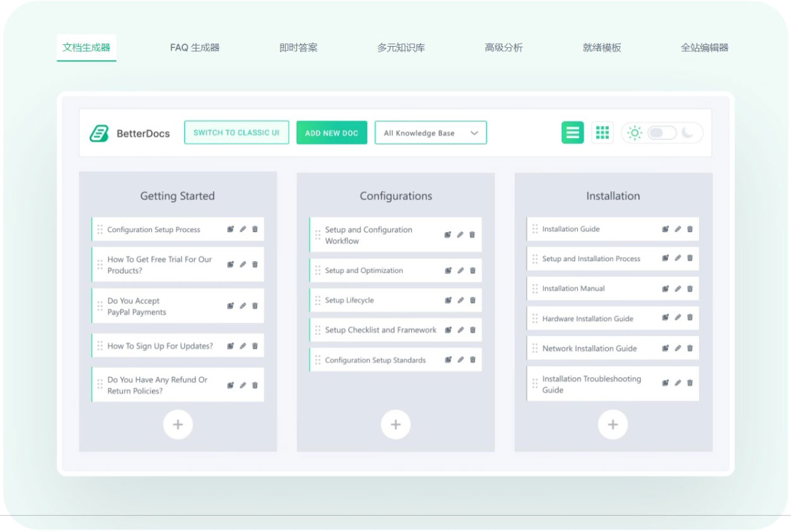Viewport: 791px width, 532px height.
Task: Open Installation Guide doc in new view icon
Action: (665, 229)
